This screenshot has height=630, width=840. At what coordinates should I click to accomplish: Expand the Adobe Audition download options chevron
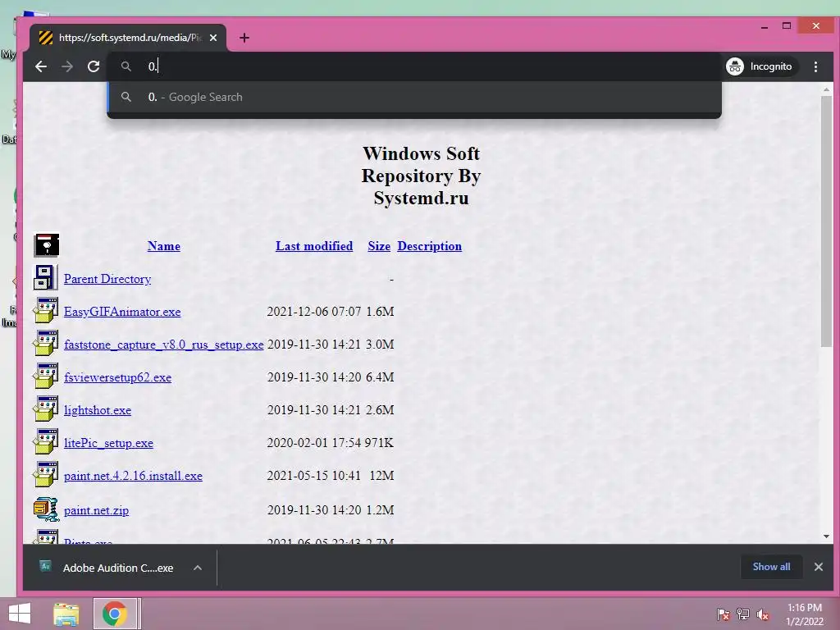pos(198,568)
